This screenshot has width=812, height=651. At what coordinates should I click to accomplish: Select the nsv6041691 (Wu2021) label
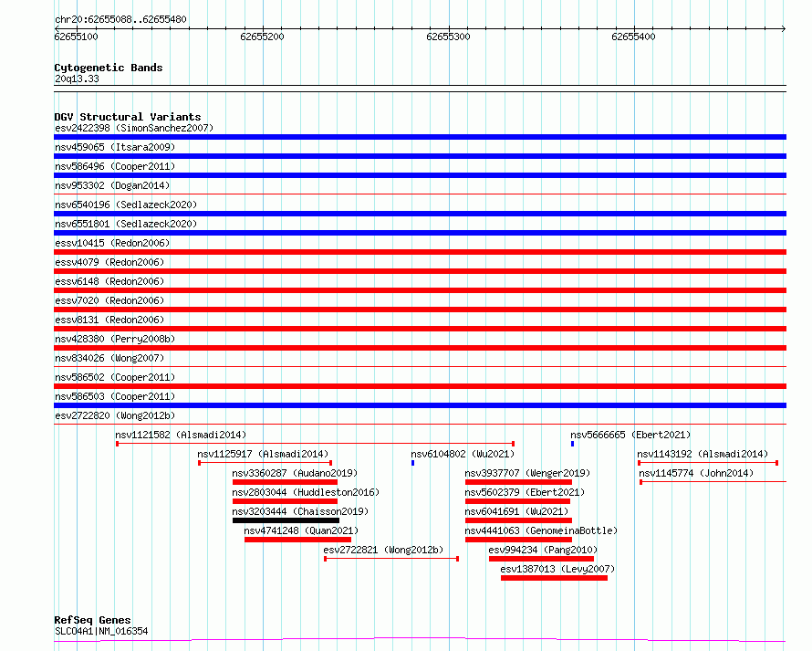pos(516,511)
